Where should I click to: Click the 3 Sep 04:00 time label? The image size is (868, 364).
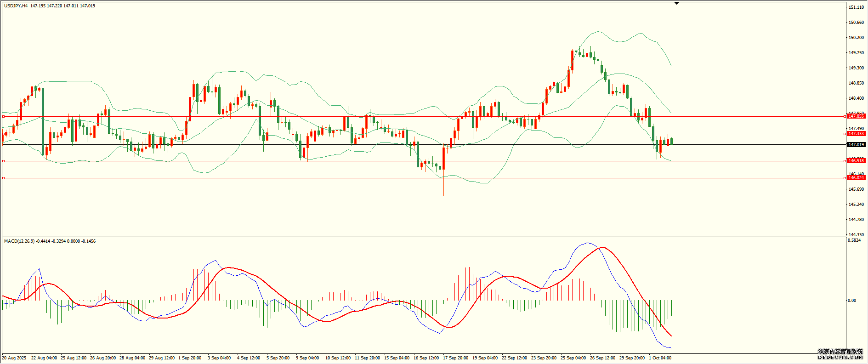point(219,358)
